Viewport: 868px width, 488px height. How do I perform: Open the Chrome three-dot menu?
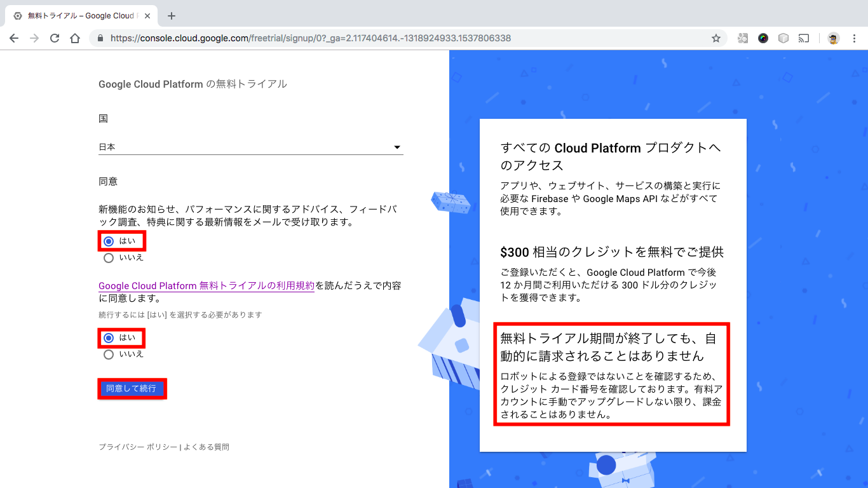[x=855, y=38]
